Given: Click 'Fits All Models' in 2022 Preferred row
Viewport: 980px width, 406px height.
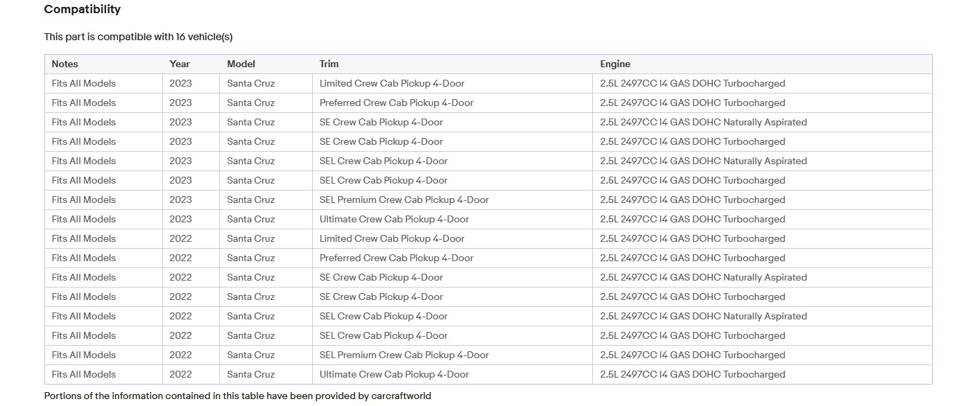Looking at the screenshot, I should (x=84, y=258).
